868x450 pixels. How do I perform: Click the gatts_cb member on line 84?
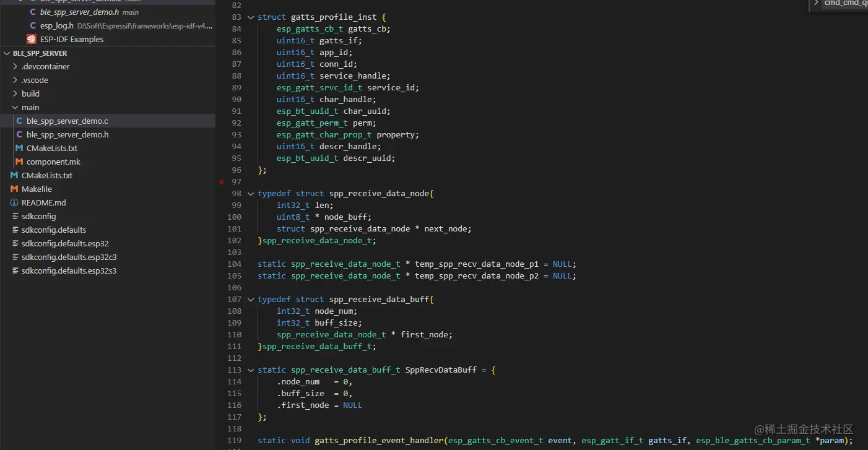coord(367,29)
